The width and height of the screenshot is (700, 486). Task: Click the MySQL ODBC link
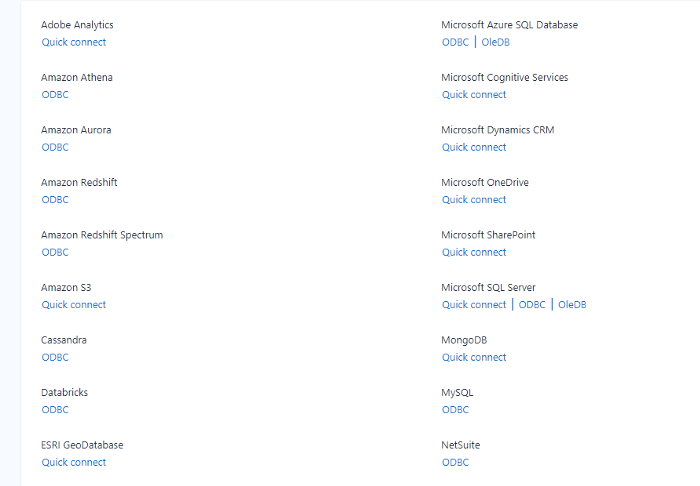[x=455, y=409]
